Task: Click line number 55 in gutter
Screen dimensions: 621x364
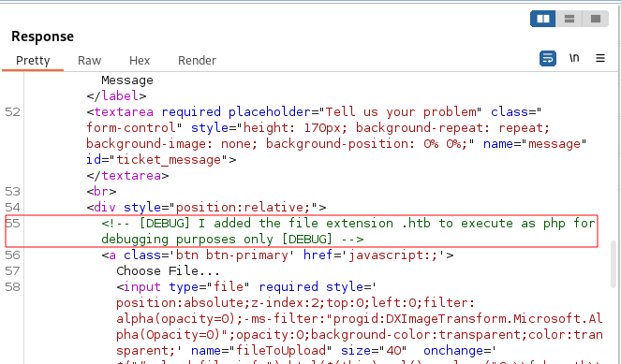Action: click(13, 223)
